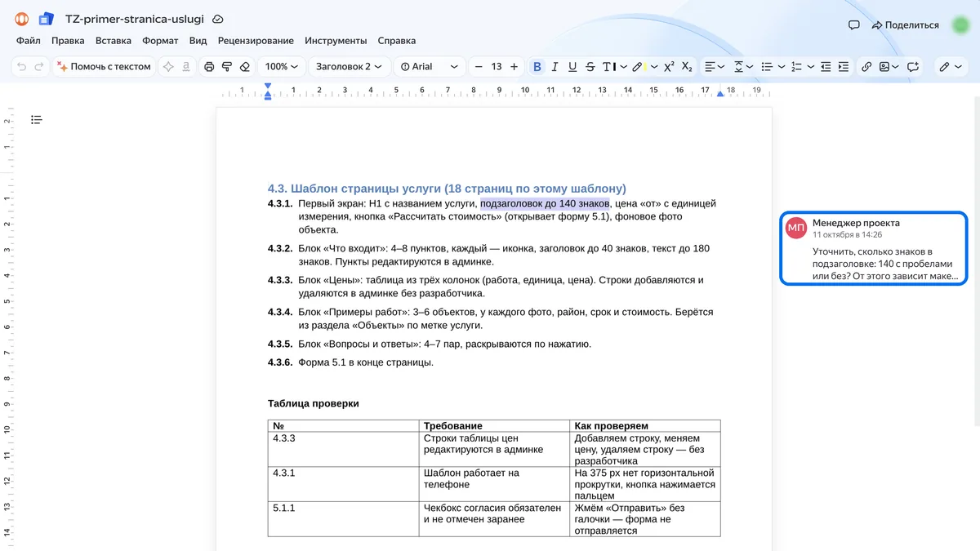This screenshot has height=551, width=980.
Task: Open the Вставка menu
Action: [x=113, y=41]
